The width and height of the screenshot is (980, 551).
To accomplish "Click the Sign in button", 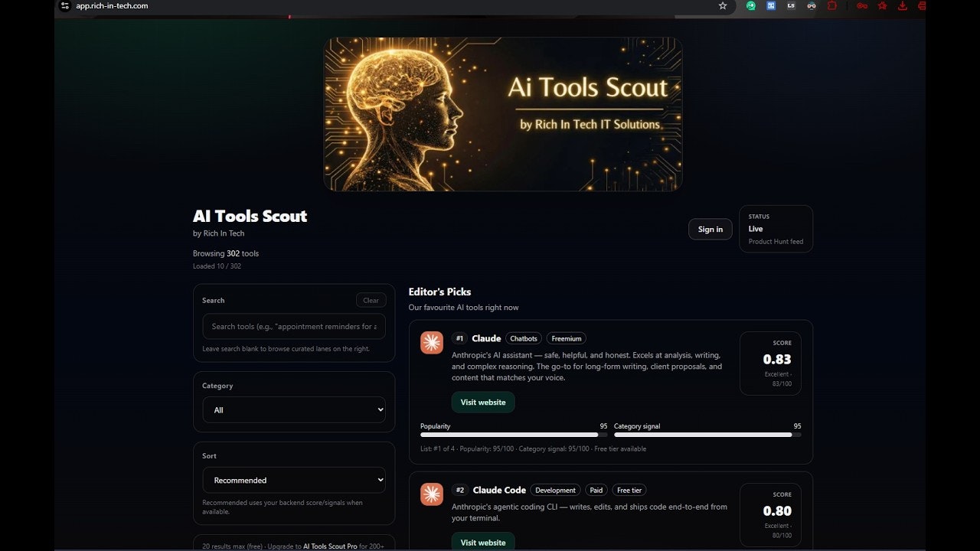I will click(710, 229).
